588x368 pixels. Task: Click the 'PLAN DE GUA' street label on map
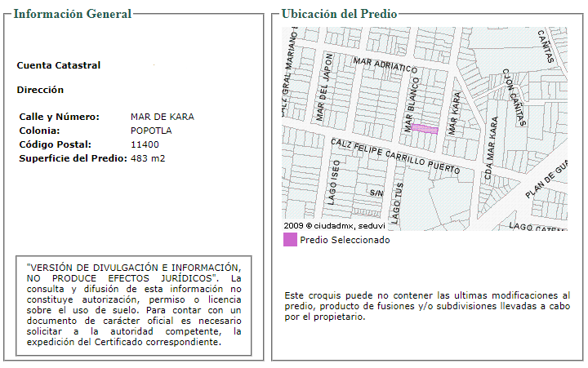coord(546,180)
